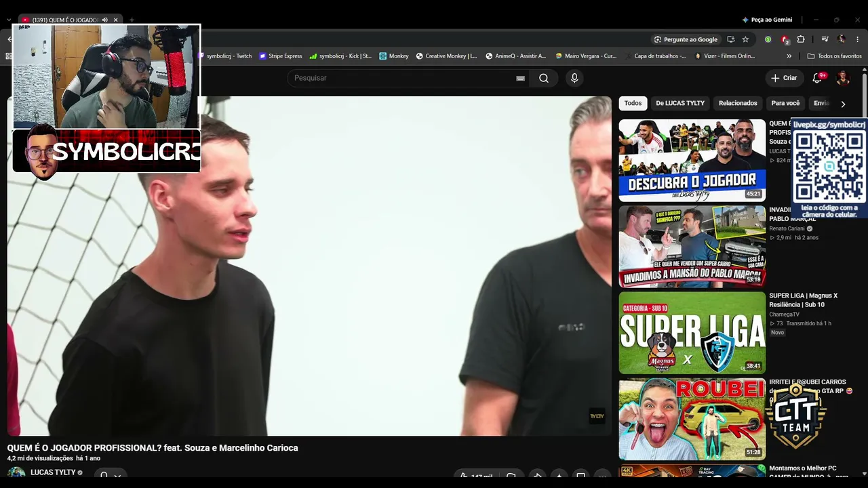868x488 pixels.
Task: Open the Renato Cariani channel name
Action: tap(787, 228)
